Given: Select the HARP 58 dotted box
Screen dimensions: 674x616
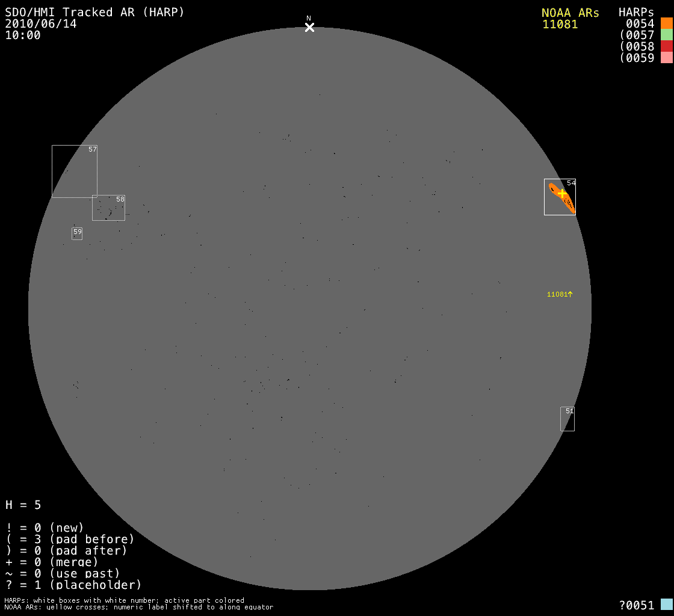Looking at the screenshot, I should (x=108, y=208).
